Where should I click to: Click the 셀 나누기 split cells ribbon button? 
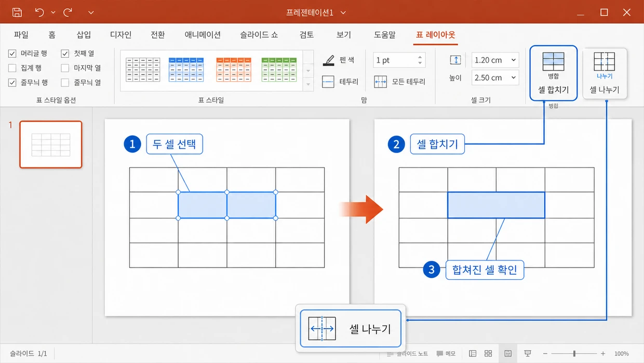pos(605,73)
